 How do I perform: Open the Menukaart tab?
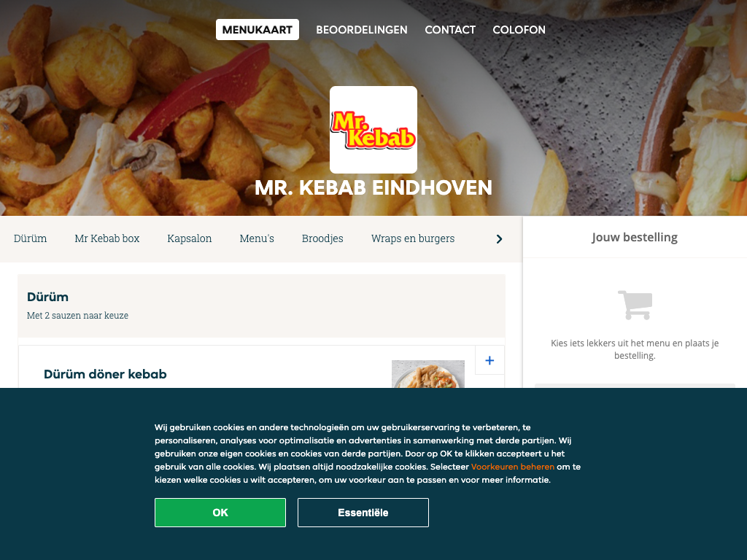coord(258,29)
